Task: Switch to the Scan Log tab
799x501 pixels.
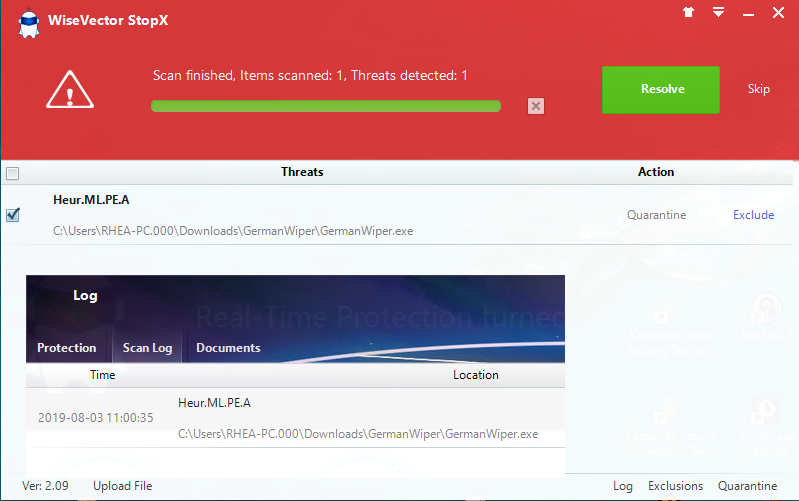Action: (x=147, y=348)
